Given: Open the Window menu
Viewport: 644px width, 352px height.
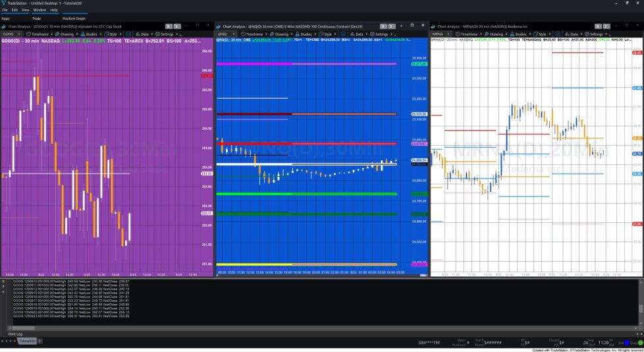Looking at the screenshot, I should (40, 10).
